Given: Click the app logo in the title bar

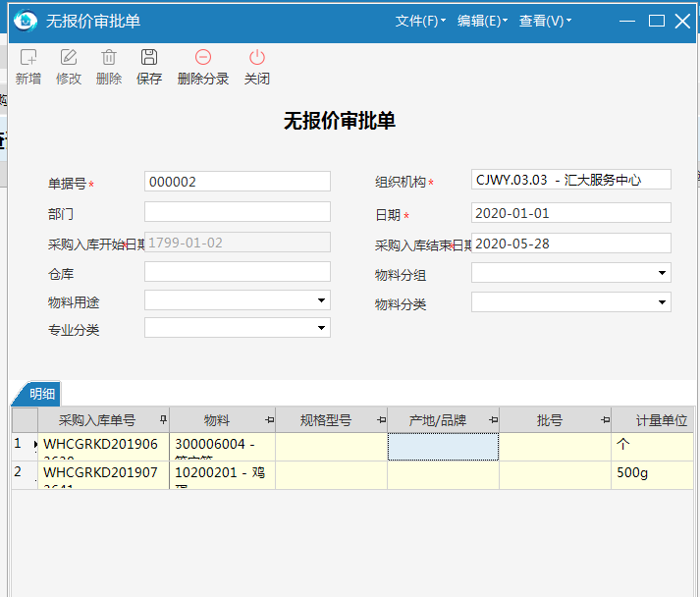Looking at the screenshot, I should pos(26,21).
